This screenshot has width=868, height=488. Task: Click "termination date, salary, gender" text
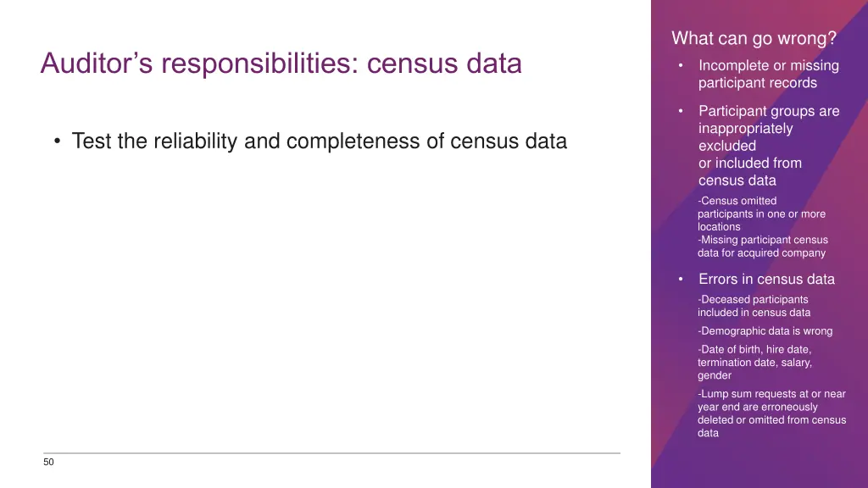pyautogui.click(x=754, y=369)
